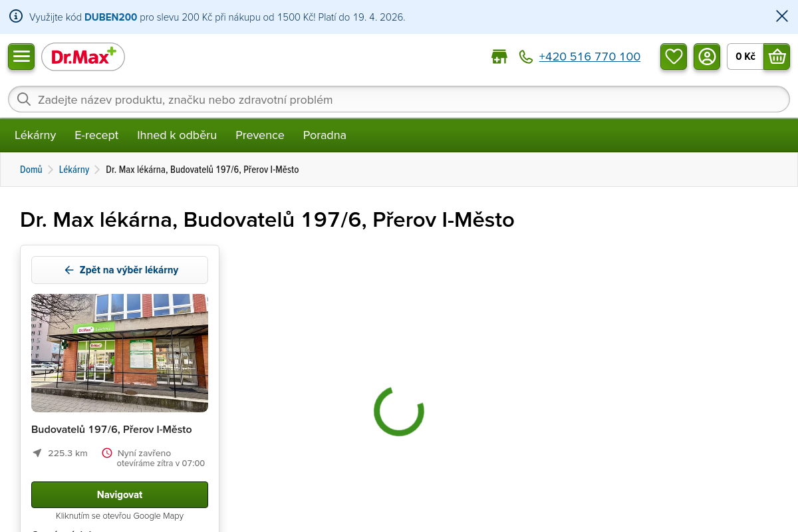Open the Poradna menu item
This screenshot has width=798, height=532.
coord(325,135)
